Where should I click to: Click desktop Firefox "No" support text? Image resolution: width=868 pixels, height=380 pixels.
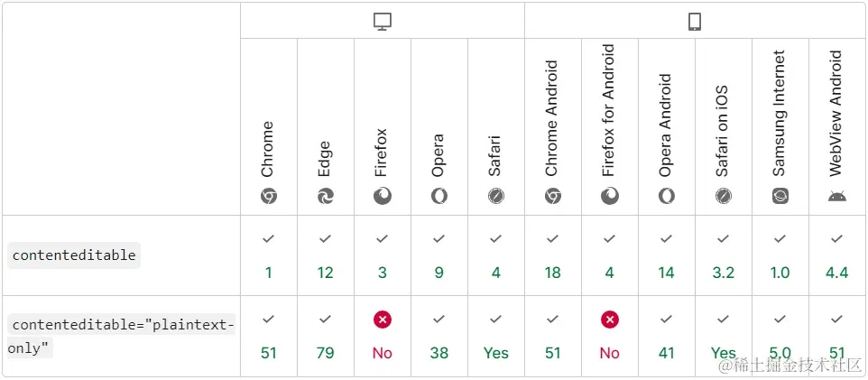[x=383, y=353]
